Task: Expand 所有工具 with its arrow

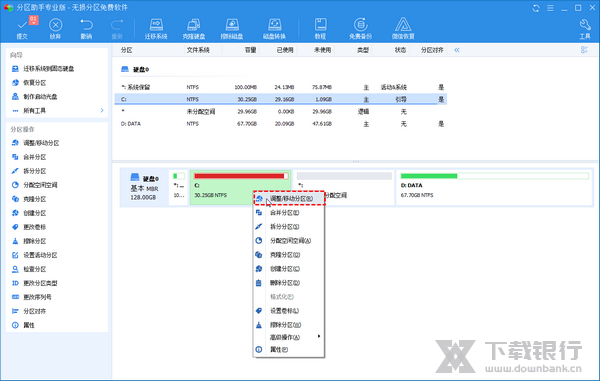Action: [x=102, y=111]
